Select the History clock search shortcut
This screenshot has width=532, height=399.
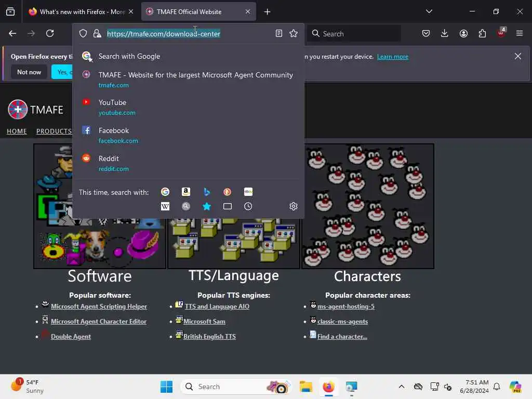click(x=248, y=206)
